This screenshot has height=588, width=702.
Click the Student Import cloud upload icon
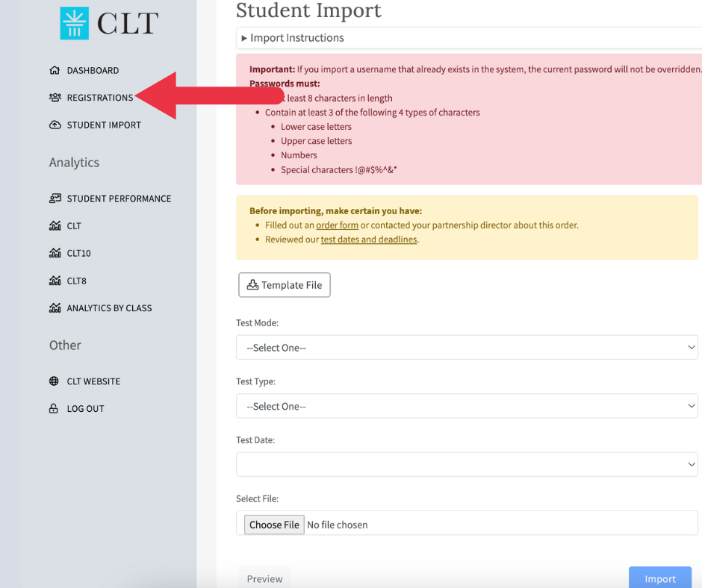55,125
